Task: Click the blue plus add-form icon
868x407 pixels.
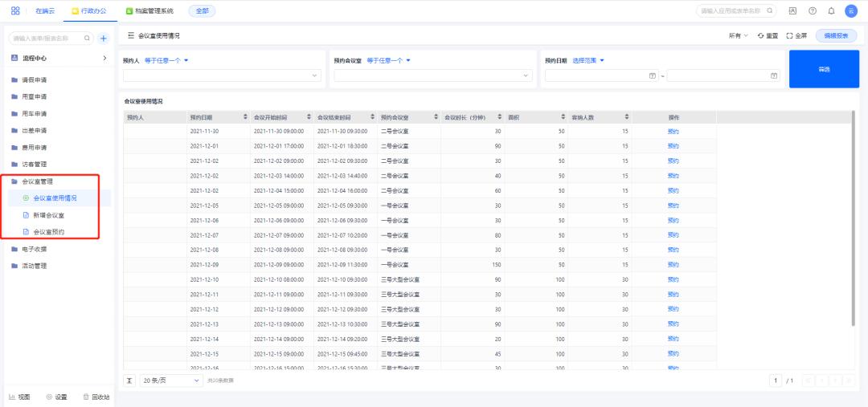Action: point(103,38)
